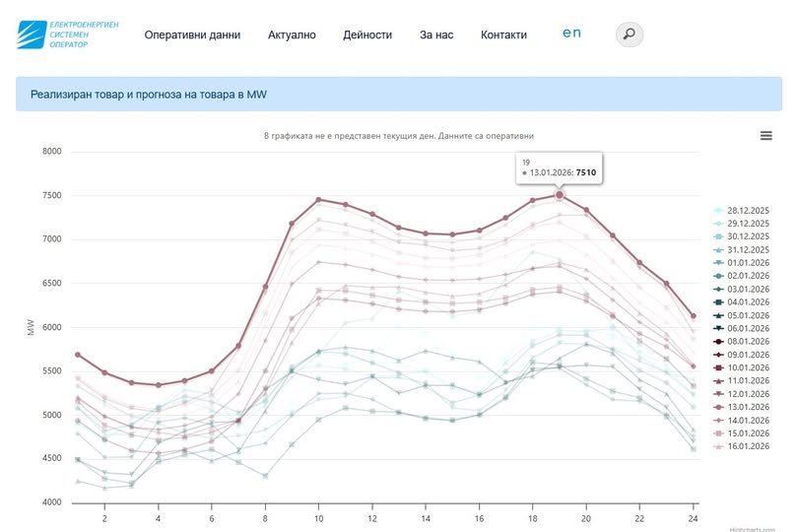797x532 pixels.
Task: Expand the За нас menu
Action: coord(436,34)
